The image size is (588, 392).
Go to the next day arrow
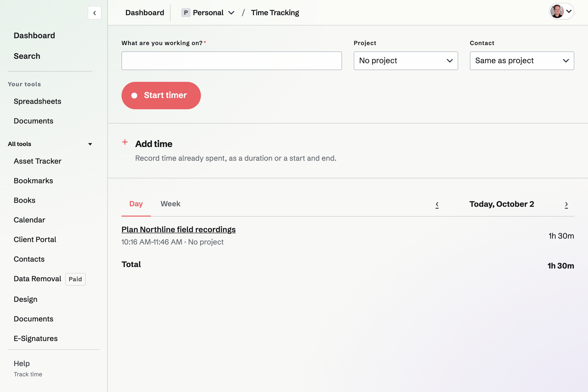pyautogui.click(x=566, y=205)
